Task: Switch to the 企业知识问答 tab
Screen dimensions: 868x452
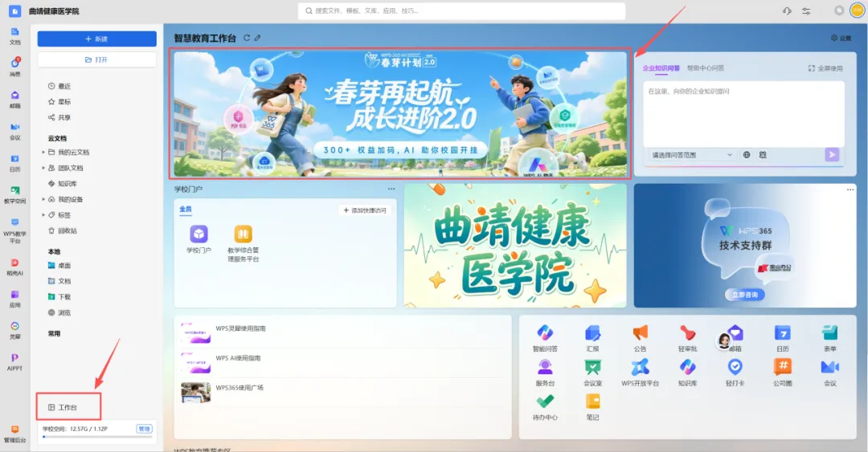Action: (x=661, y=68)
